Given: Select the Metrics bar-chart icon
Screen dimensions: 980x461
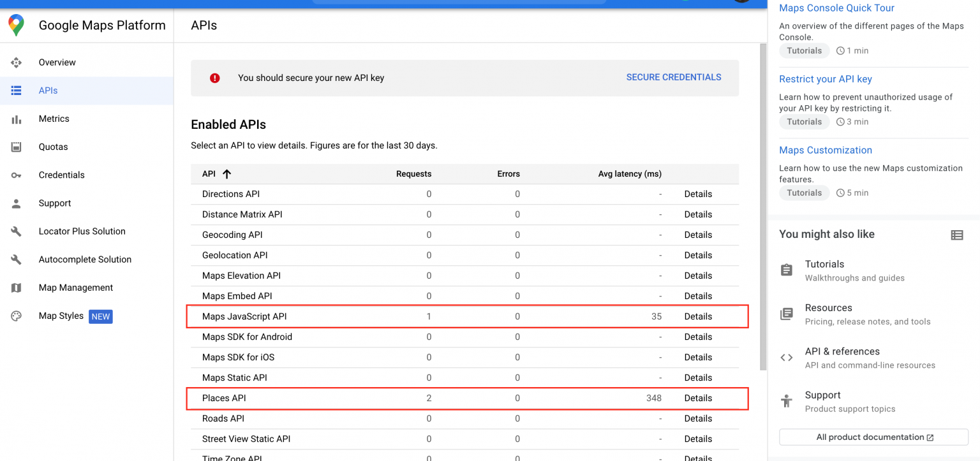Looking at the screenshot, I should [x=16, y=119].
